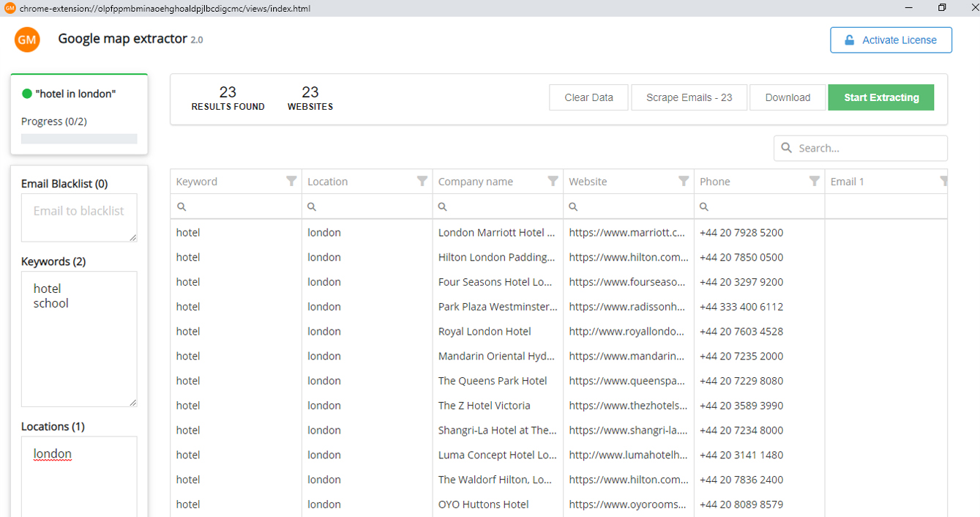This screenshot has width=980, height=517.
Task: Select Park Plaza Westminster company cell
Action: tap(498, 307)
